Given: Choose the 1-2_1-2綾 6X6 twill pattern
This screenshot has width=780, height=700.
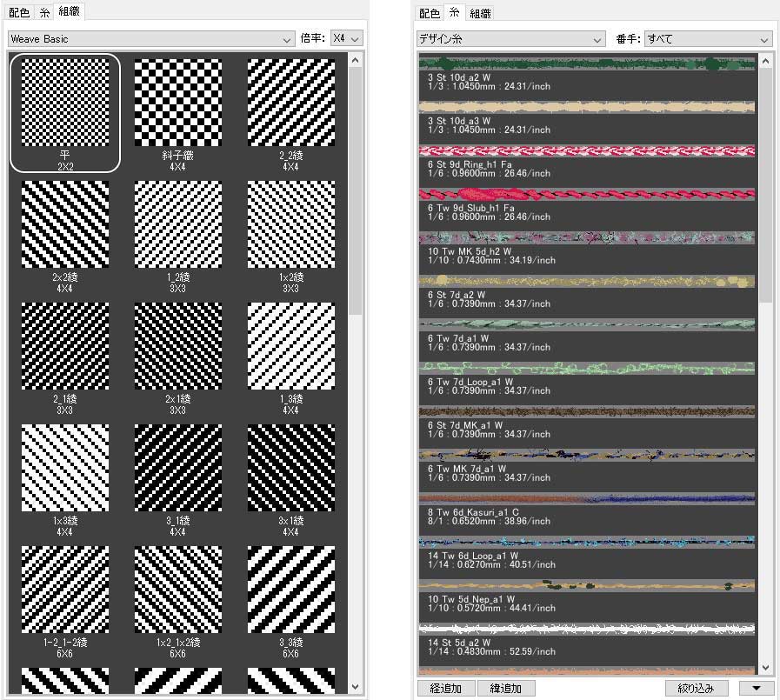Looking at the screenshot, I should (x=65, y=601).
